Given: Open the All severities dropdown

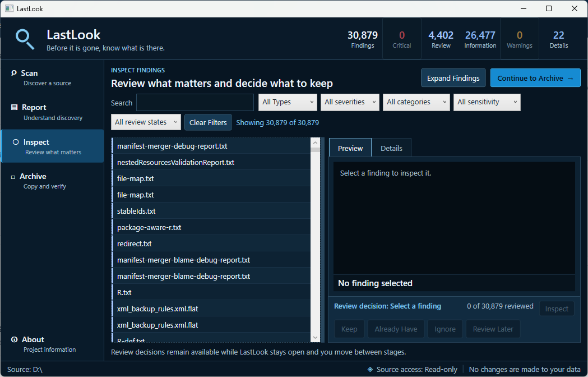Looking at the screenshot, I should tap(350, 102).
